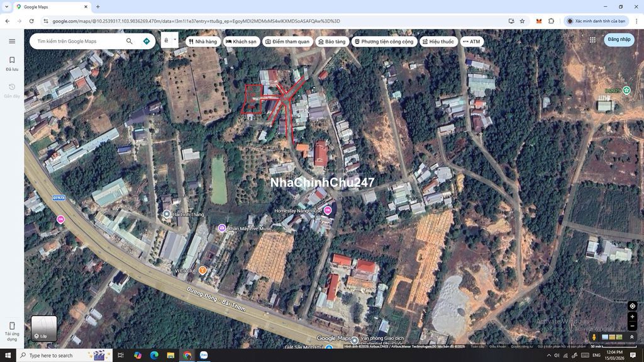
Task: Click the Tìm kiếm trên Google Maps field
Action: [79, 42]
